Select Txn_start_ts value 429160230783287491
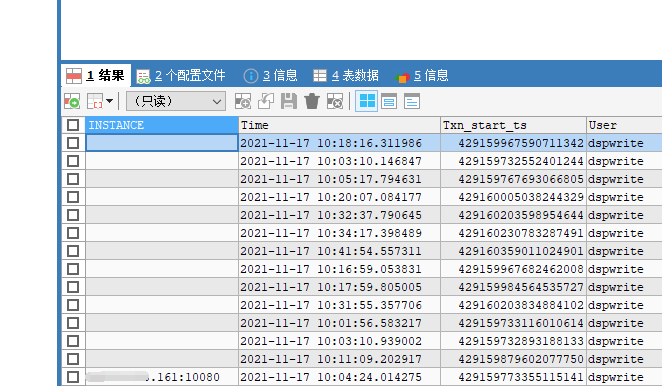This screenshot has width=662, height=386. tap(513, 233)
